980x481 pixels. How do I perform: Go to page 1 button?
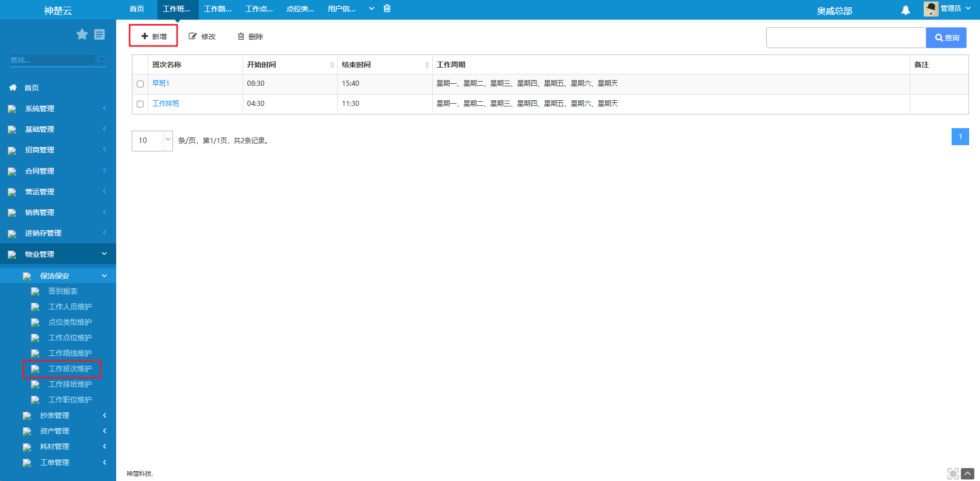[960, 137]
